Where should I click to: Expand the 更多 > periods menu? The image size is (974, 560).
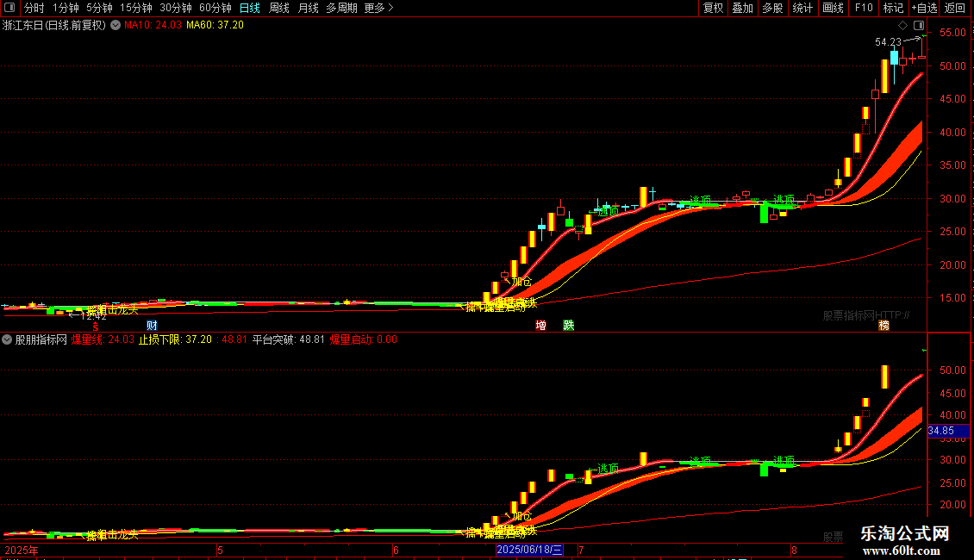point(378,8)
